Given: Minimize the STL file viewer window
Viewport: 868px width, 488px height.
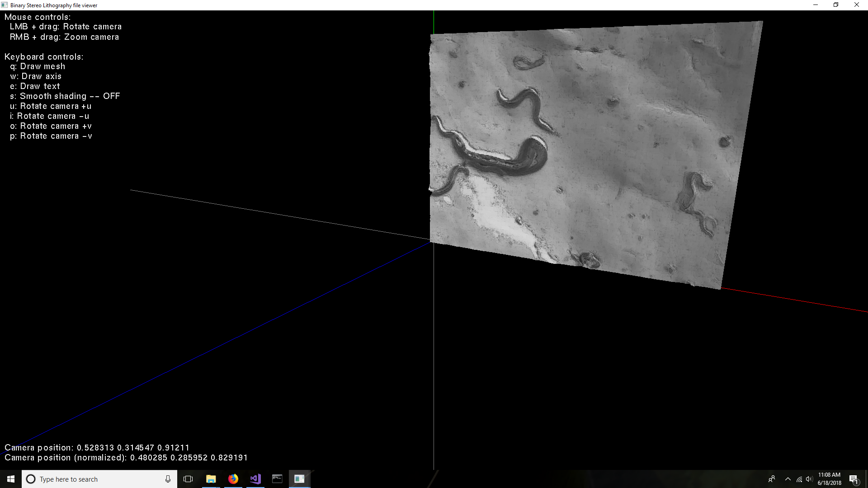Looking at the screenshot, I should [816, 5].
